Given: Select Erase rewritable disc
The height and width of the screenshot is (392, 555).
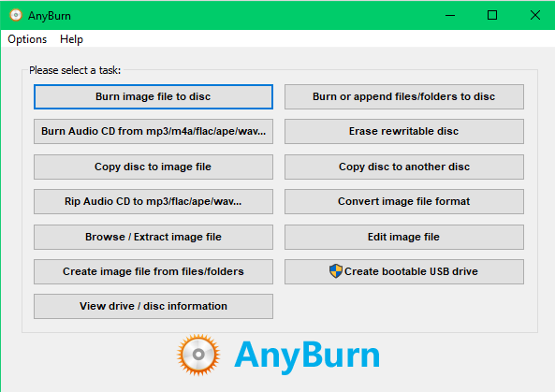Looking at the screenshot, I should [x=404, y=131].
